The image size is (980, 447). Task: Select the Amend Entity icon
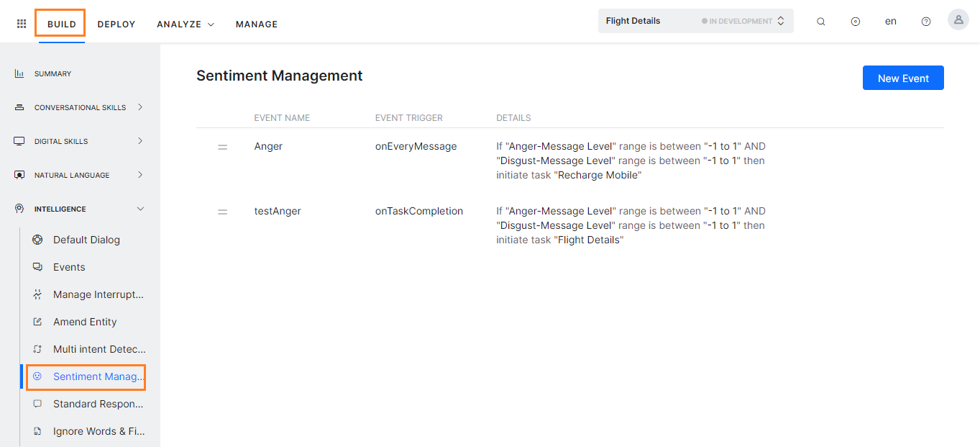37,321
